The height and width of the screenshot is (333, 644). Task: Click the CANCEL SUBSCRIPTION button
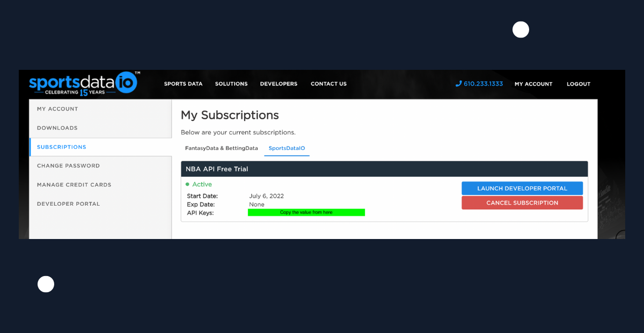[522, 203]
